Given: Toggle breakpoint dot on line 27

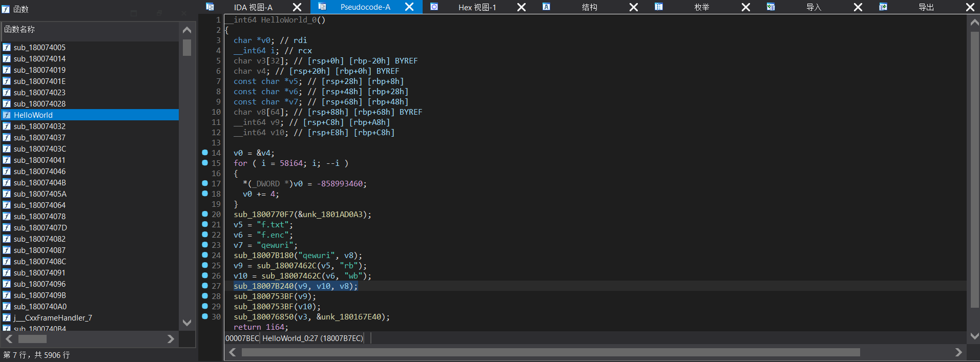Looking at the screenshot, I should tap(205, 286).
